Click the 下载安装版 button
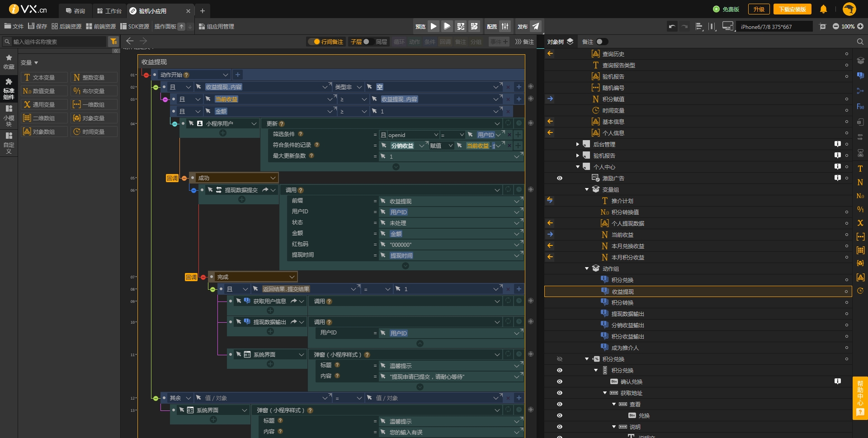Viewport: 868px width, 438px height. point(792,9)
